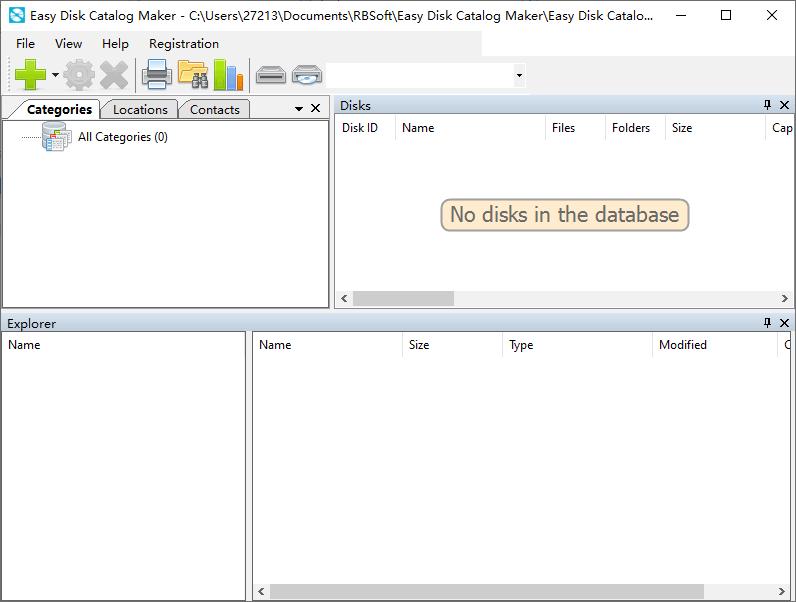Click the gray gear properties icon
This screenshot has height=602, width=796.
79,75
